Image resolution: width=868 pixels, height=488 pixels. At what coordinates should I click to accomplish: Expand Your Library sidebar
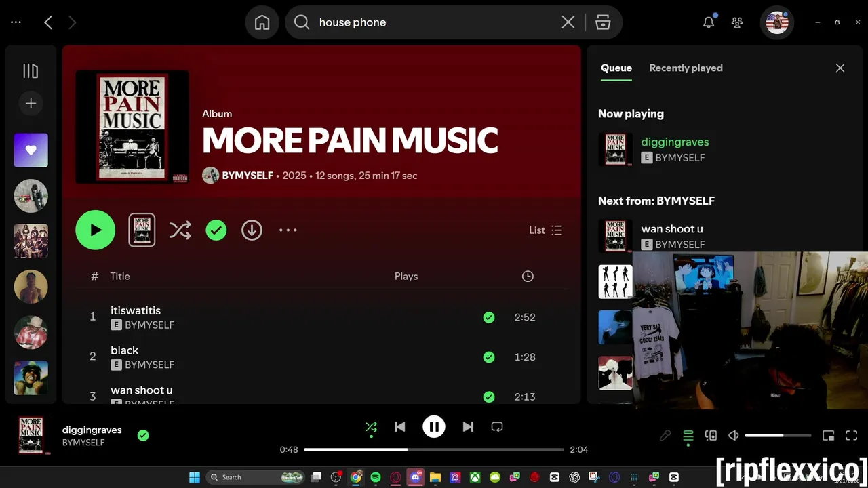coord(31,71)
